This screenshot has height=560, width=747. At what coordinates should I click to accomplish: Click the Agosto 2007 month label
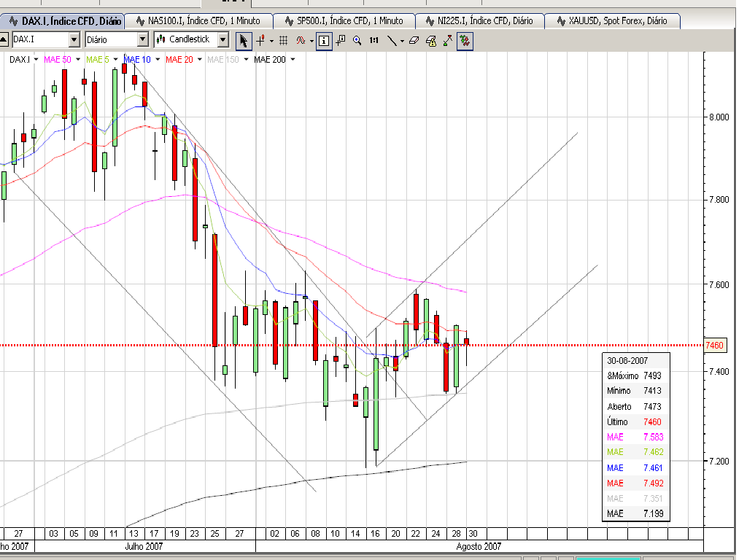click(479, 546)
